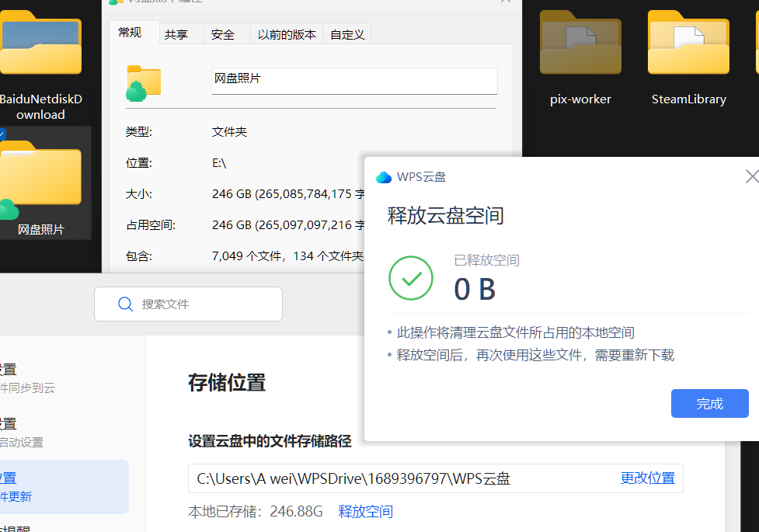
Task: Click the 设置云盘中的文件存储路径 label
Action: (270, 441)
